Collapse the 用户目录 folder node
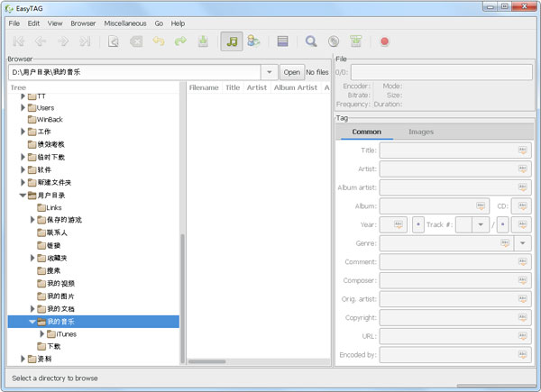Screen dimensions: 541x392 [23, 196]
